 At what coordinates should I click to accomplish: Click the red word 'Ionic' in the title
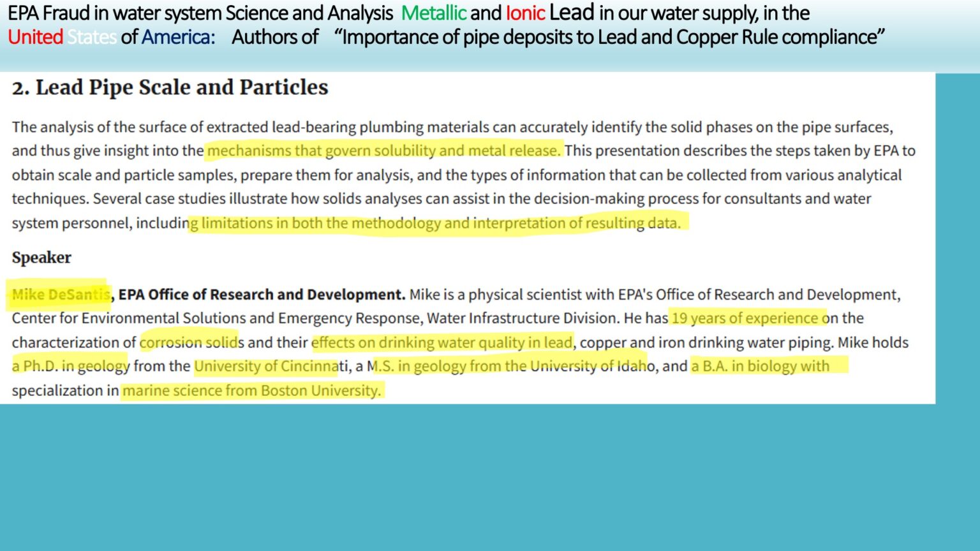point(525,13)
